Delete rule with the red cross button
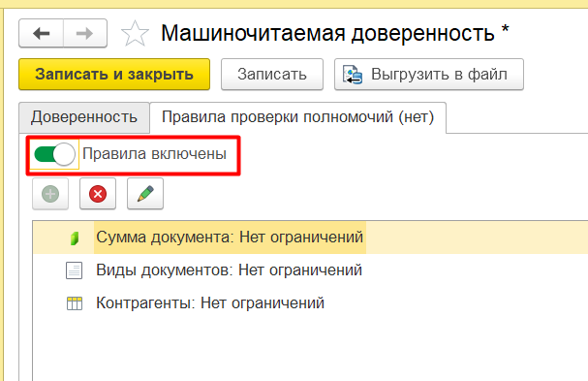This screenshot has width=588, height=381. coord(98,194)
